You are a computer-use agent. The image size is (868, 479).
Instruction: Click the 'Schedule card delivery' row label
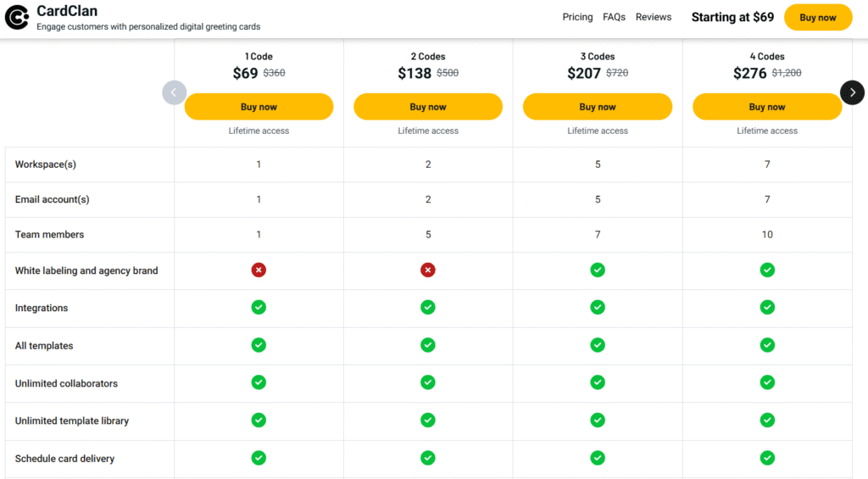(64, 459)
